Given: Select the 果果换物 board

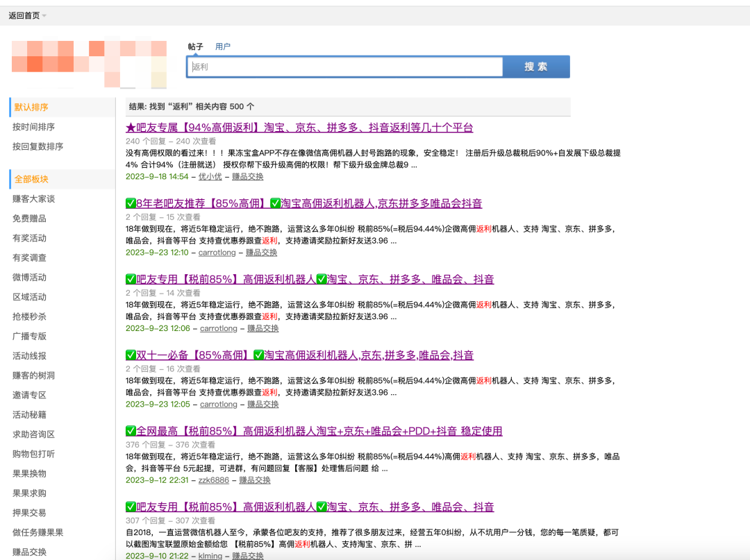Looking at the screenshot, I should (x=30, y=473).
